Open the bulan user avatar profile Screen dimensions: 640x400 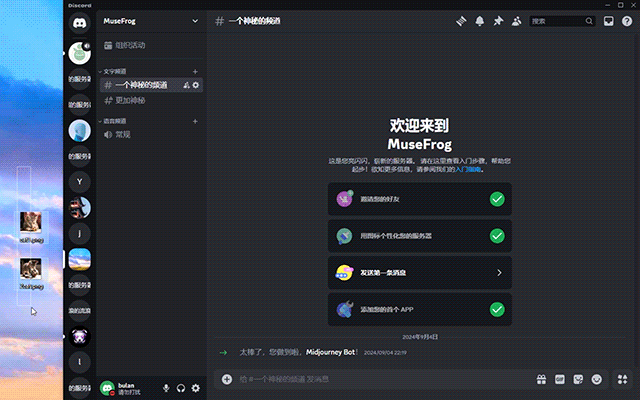107,388
